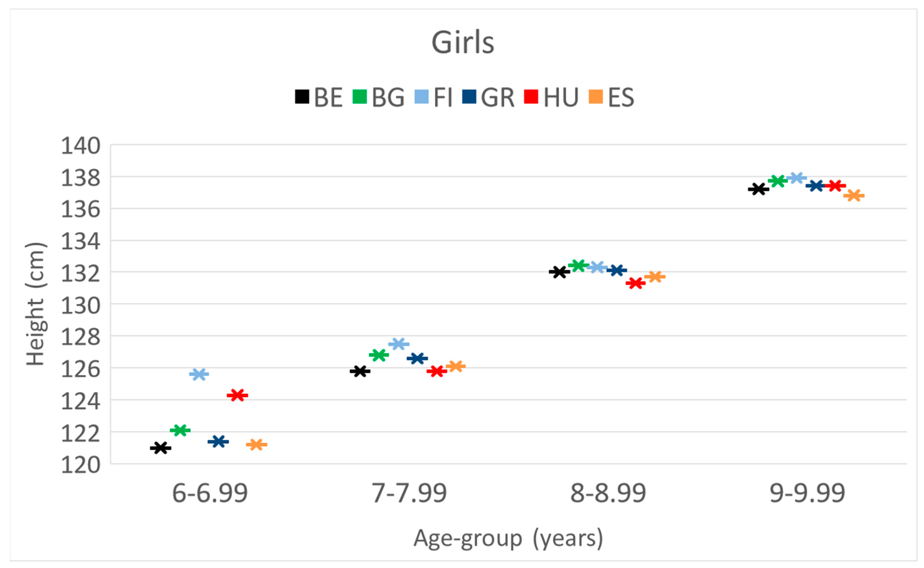Image resolution: width=924 pixels, height=568 pixels.
Task: Select the chart title "Girls"
Action: [x=462, y=43]
